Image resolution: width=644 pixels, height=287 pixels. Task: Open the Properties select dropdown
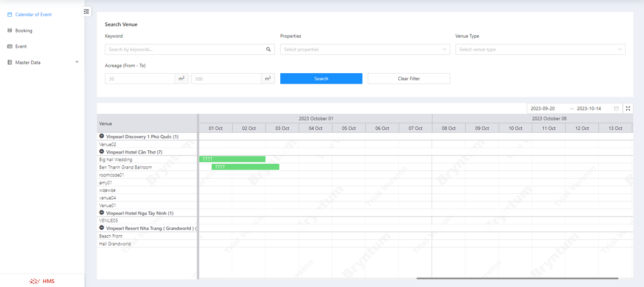(x=365, y=50)
